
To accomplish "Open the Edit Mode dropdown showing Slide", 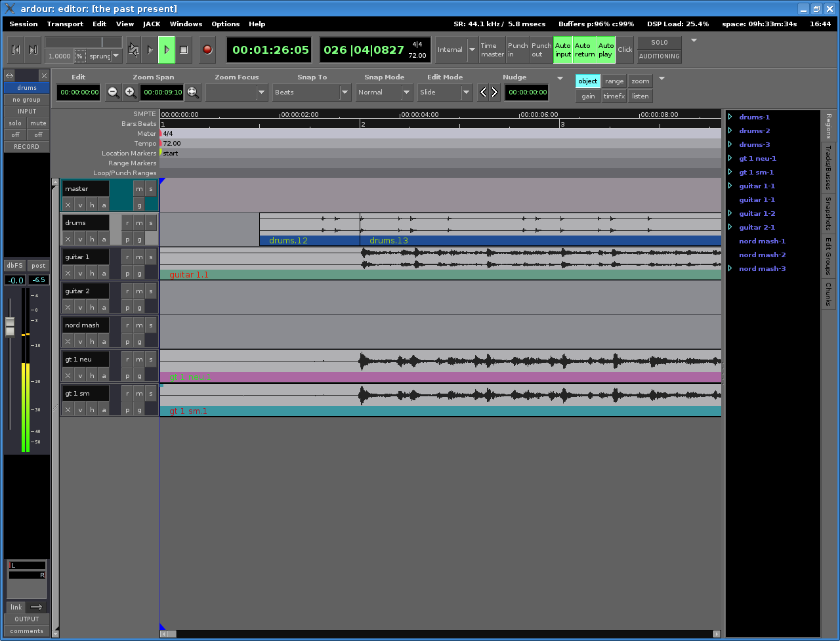I will point(445,93).
